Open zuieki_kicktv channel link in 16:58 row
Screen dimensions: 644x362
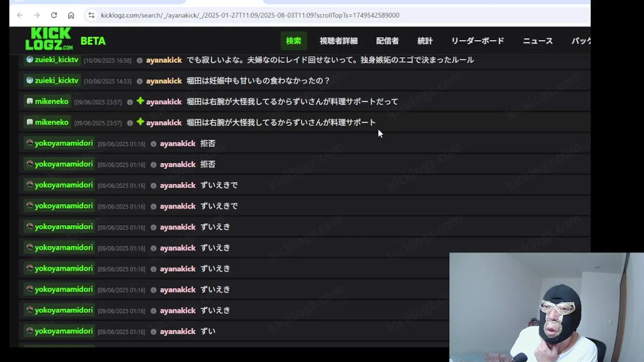point(56,60)
